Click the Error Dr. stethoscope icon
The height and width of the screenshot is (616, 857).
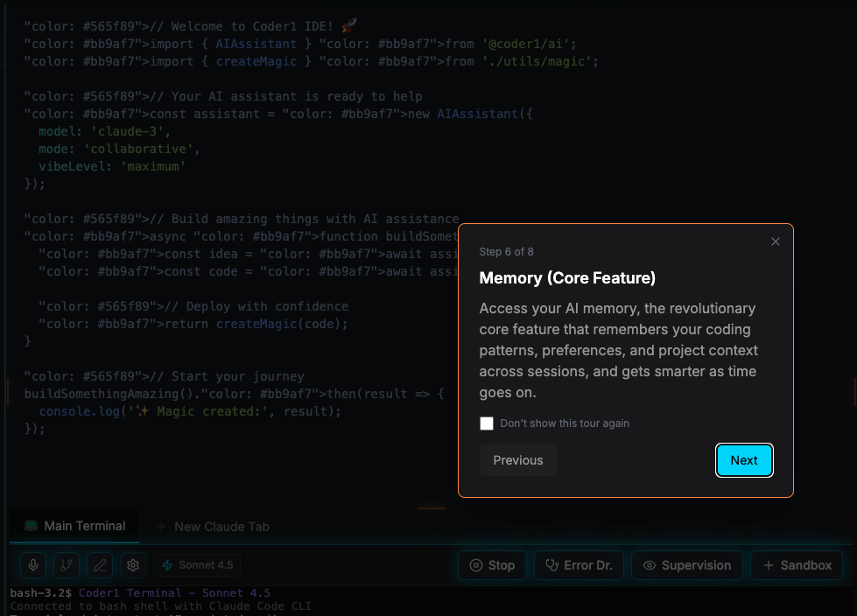coord(553,565)
